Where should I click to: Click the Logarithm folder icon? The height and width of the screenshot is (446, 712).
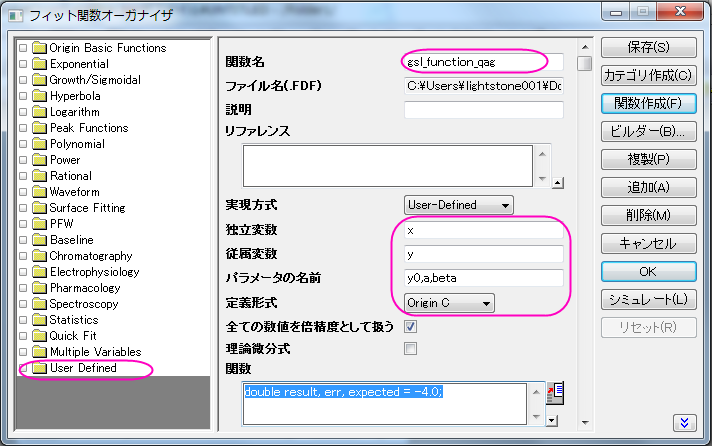pyautogui.click(x=40, y=112)
